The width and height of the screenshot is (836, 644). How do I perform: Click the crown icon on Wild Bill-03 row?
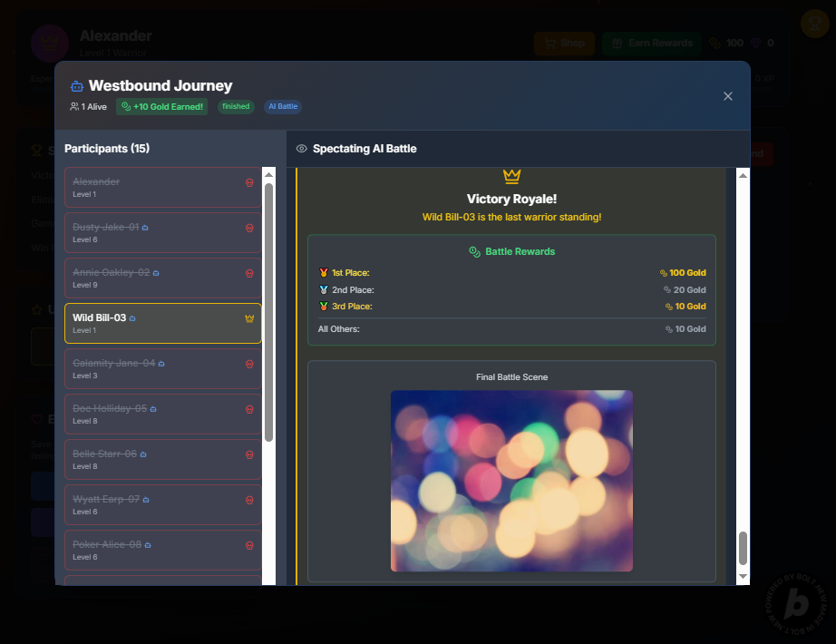[x=249, y=318]
